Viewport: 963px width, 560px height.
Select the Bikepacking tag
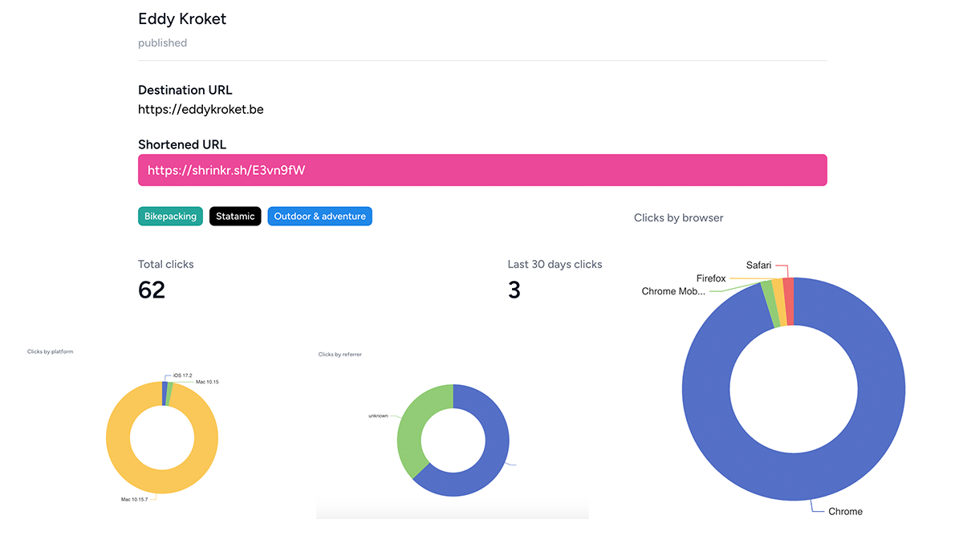tap(170, 217)
